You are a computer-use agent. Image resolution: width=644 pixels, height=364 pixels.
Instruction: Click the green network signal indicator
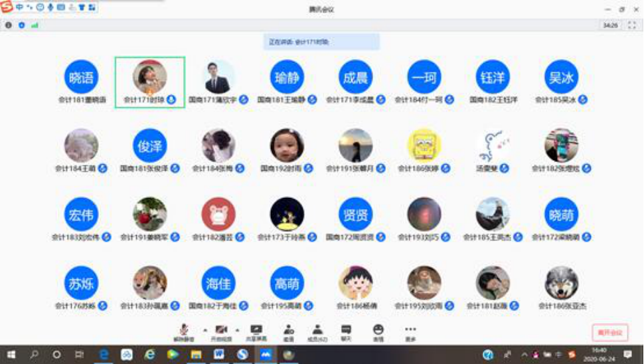[35, 25]
